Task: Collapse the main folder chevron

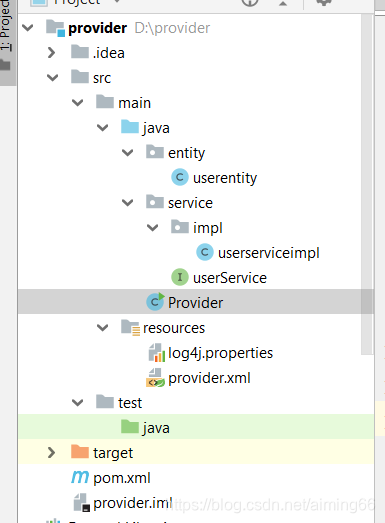Action: (77, 103)
